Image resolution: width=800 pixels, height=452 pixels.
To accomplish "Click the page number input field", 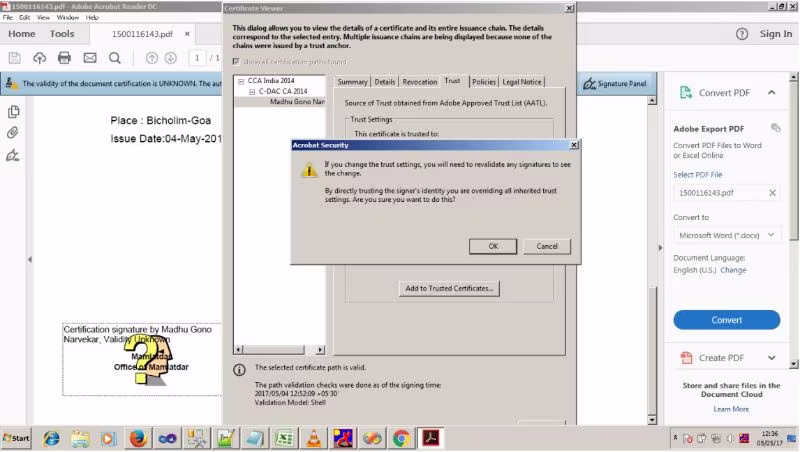I will point(197,58).
